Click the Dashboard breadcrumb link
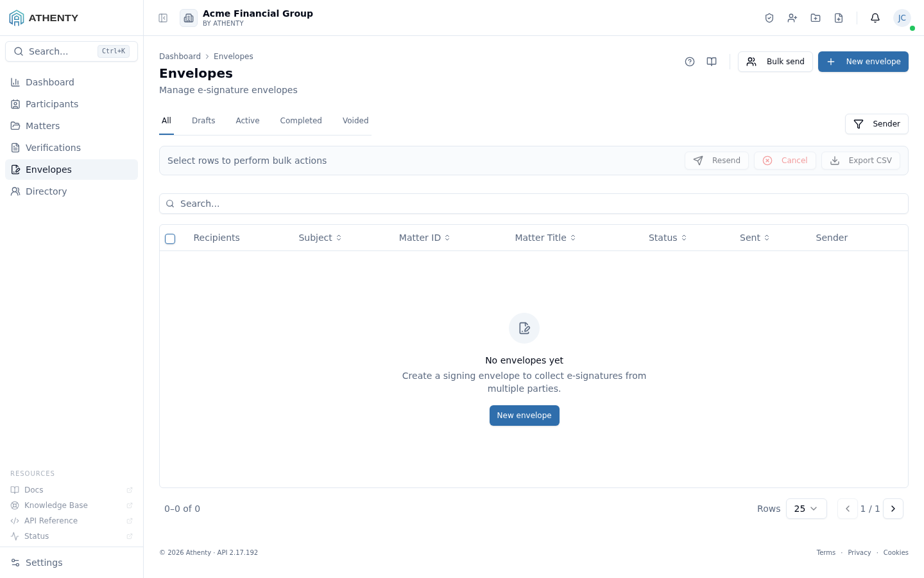The image size is (924, 578). click(x=180, y=57)
